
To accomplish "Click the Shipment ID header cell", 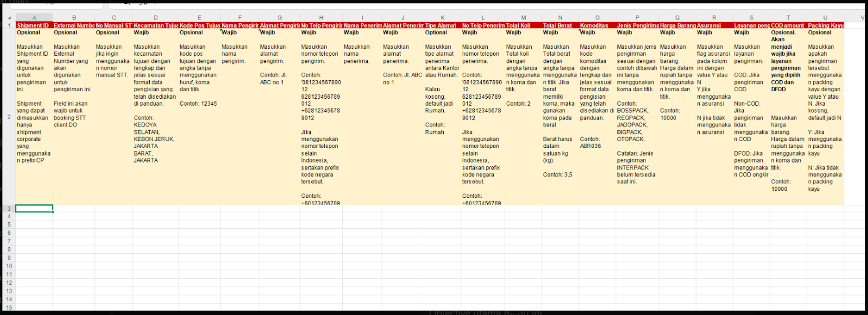I will [34, 25].
